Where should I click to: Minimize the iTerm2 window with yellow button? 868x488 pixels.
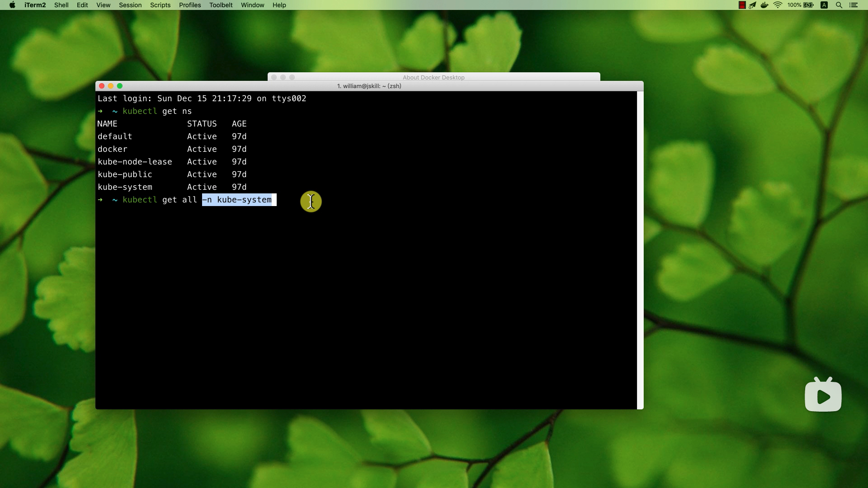(x=111, y=86)
